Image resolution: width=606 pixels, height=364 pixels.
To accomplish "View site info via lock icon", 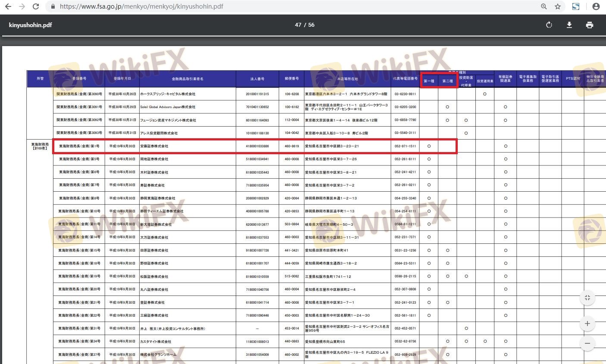I will pos(53,6).
